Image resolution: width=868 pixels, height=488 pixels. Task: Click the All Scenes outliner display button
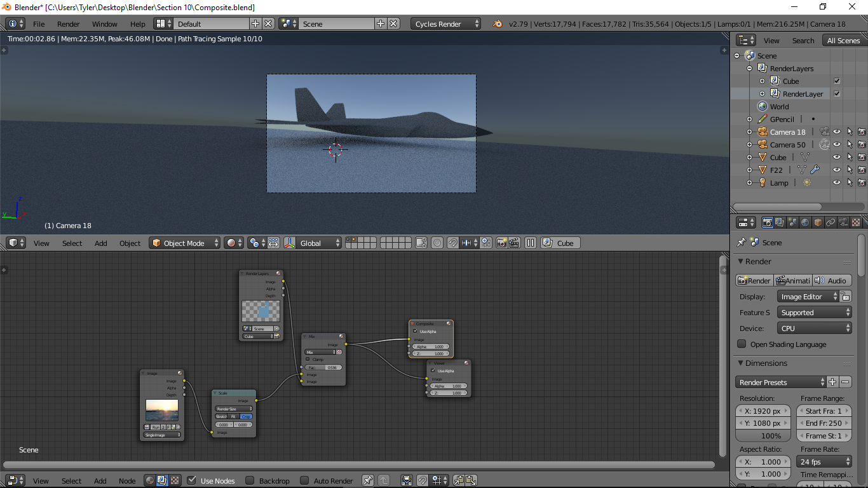pyautogui.click(x=843, y=40)
